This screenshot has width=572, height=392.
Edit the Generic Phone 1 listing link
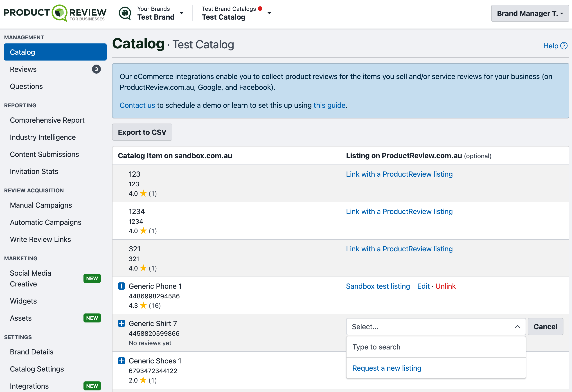pos(423,286)
